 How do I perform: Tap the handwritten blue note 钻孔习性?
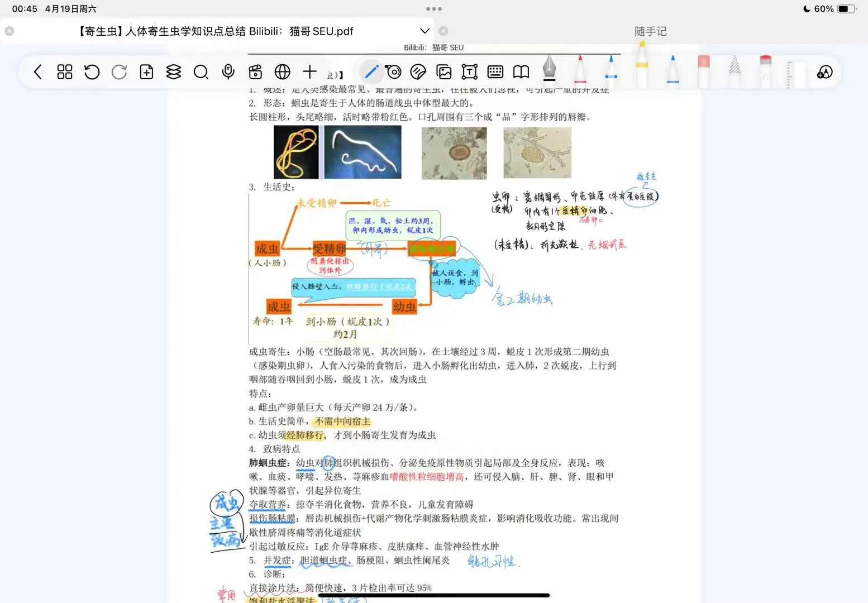494,561
